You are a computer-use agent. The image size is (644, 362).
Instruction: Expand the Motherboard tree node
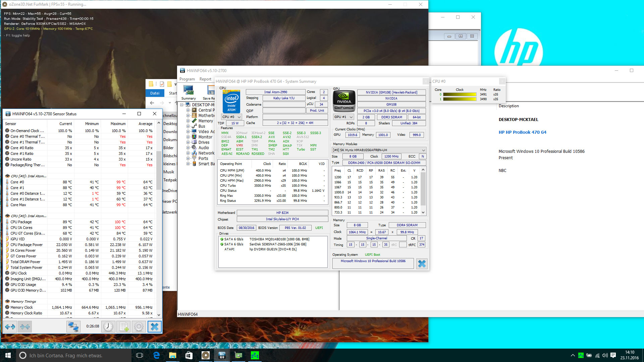188,116
